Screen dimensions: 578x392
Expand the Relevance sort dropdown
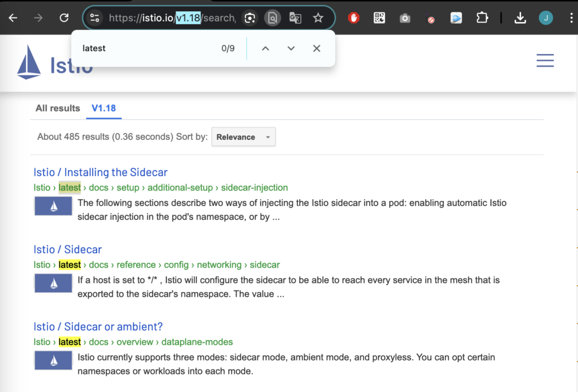tap(243, 137)
